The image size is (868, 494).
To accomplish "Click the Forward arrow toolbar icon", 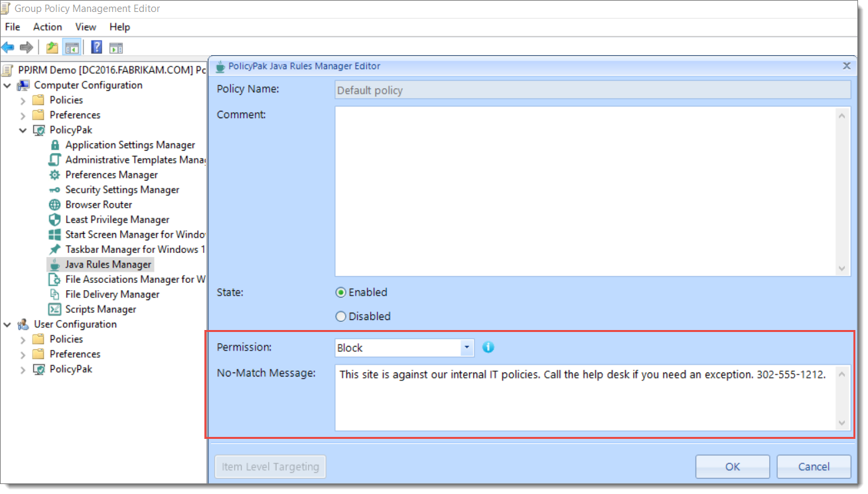I will coord(27,48).
